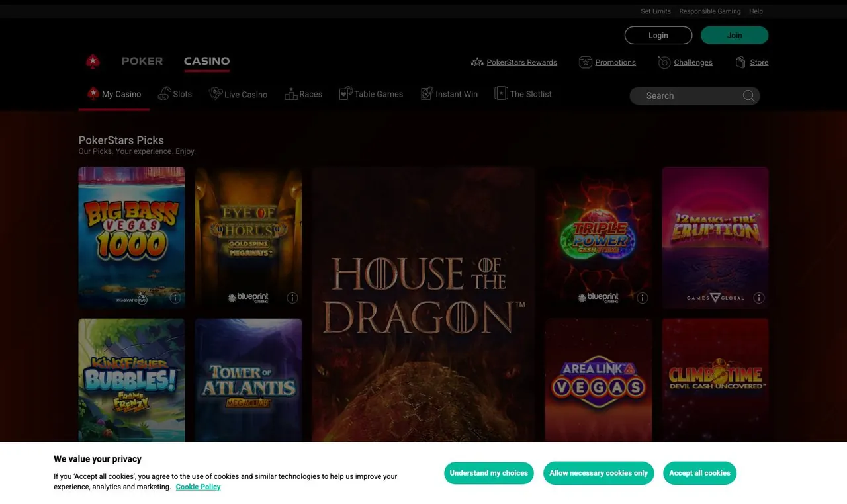Launch Climb Time Devil Cash Uncovered tile
847x504 pixels.
(715, 380)
